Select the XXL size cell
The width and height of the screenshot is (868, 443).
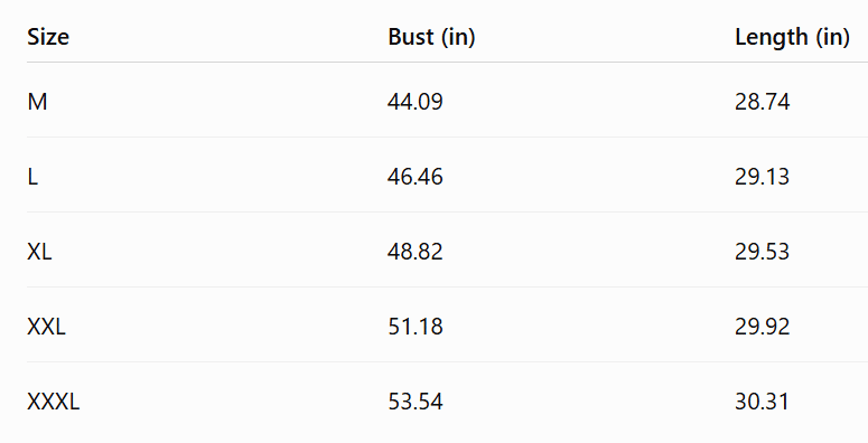[x=46, y=326]
